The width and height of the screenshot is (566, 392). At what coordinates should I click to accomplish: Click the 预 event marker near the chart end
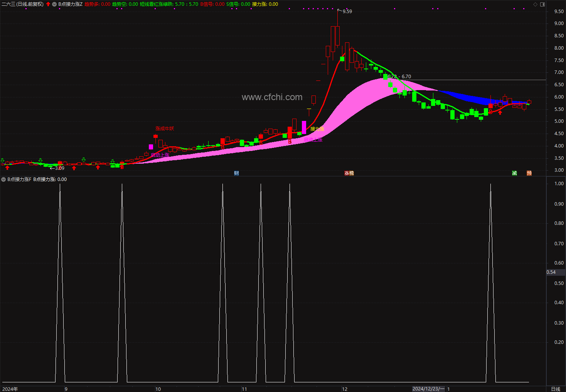click(x=529, y=173)
